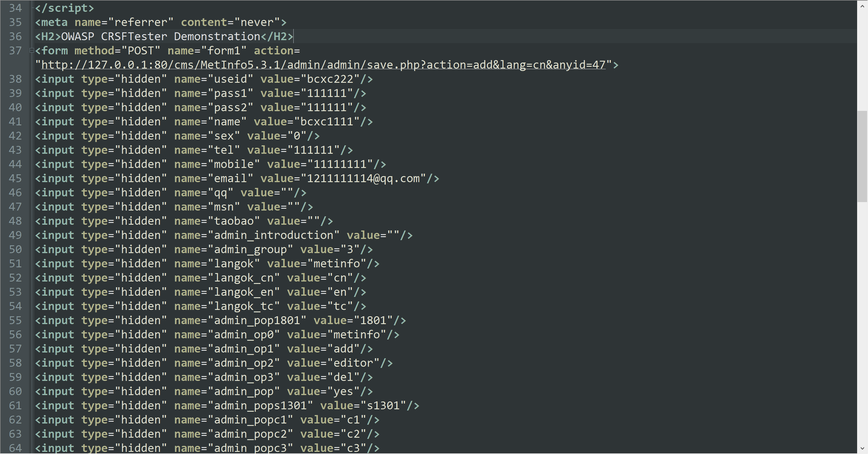This screenshot has height=454, width=868.
Task: Click the value "editor" on the admin_op2 line
Action: [353, 363]
